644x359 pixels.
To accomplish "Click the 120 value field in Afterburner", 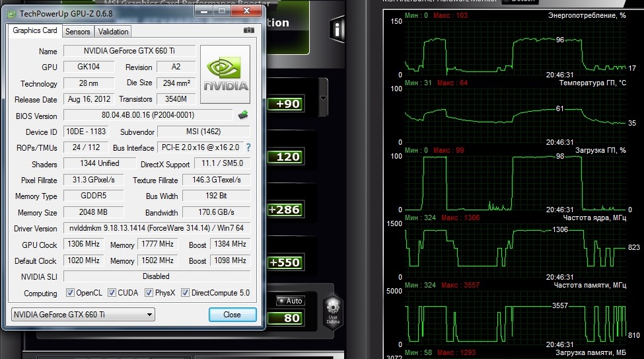I will [286, 157].
